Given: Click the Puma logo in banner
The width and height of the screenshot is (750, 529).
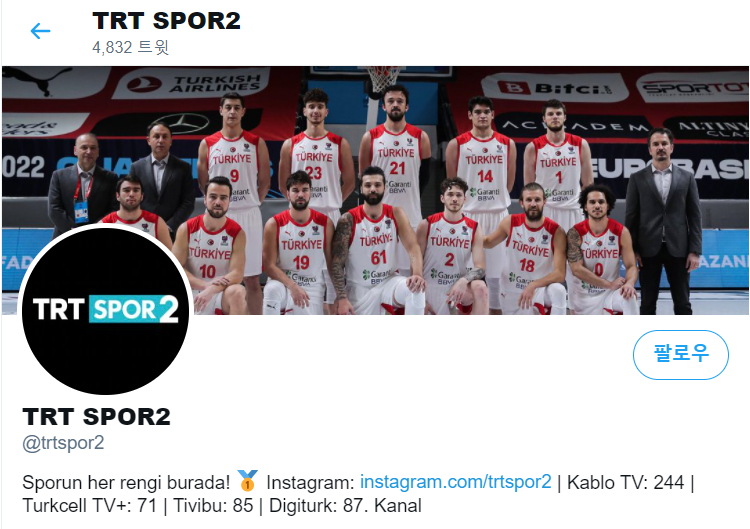Looking at the screenshot, I should pos(38,80).
